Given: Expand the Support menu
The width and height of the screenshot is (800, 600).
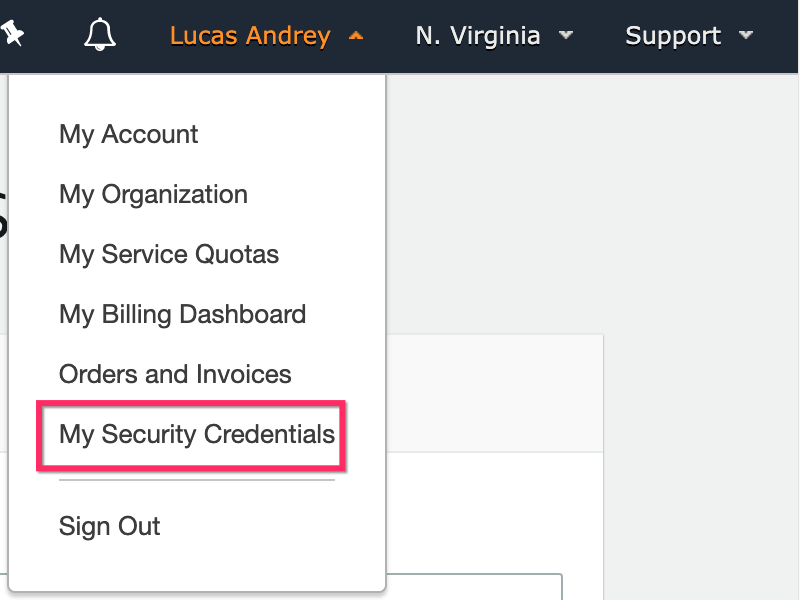Looking at the screenshot, I should point(673,36).
